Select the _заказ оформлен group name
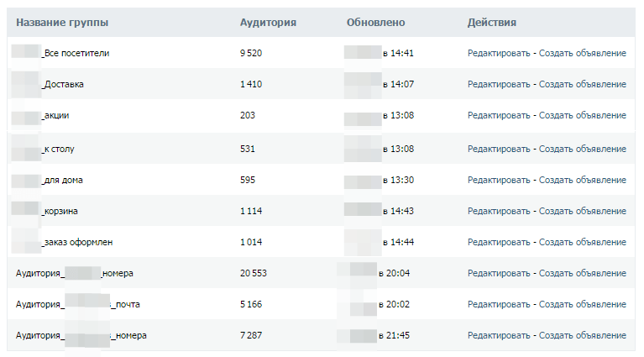Viewport: 644px width, 357px height. [x=77, y=243]
